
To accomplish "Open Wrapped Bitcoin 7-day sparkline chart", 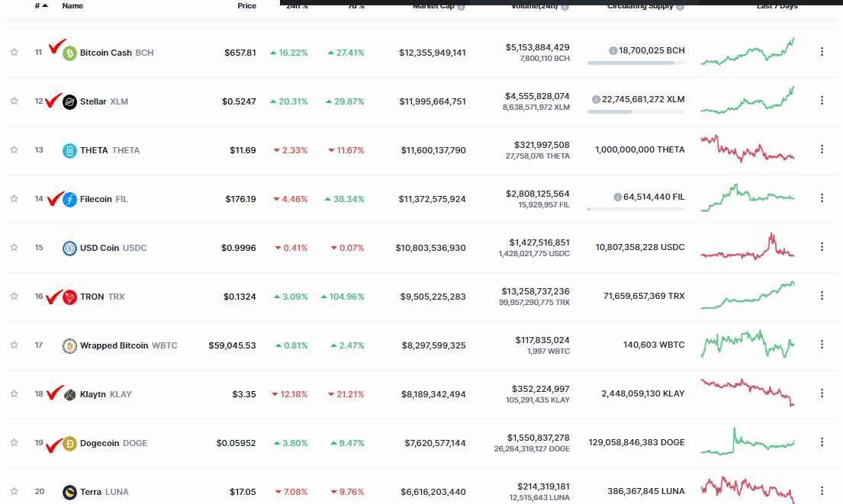I will (748, 345).
